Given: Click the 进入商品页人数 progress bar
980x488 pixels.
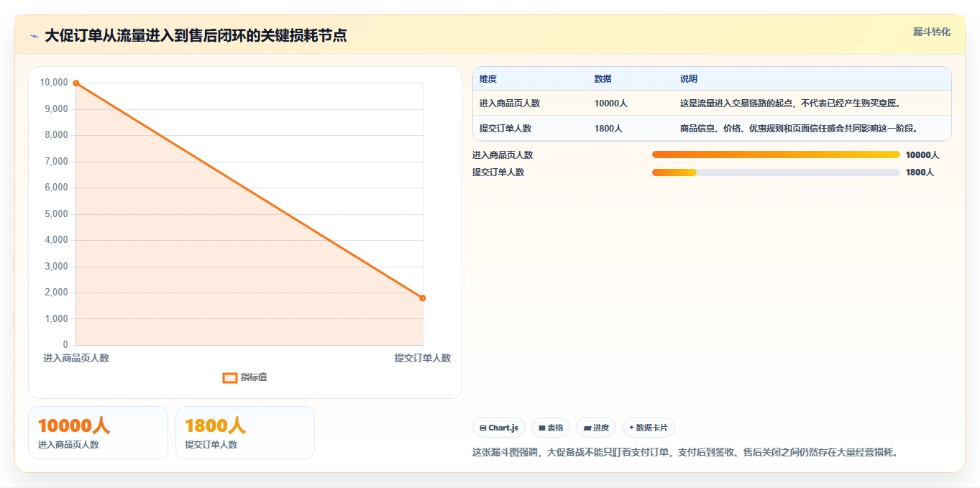Looking at the screenshot, I should point(776,155).
